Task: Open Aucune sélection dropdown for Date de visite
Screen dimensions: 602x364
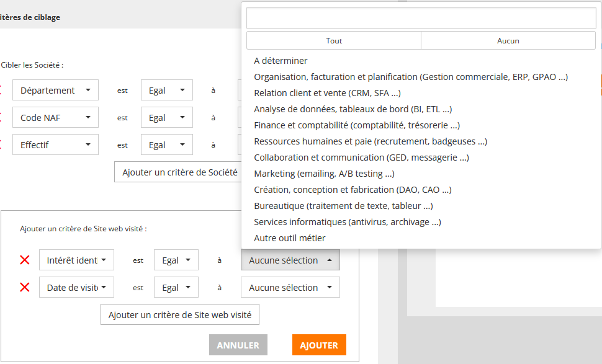Action: pos(290,288)
